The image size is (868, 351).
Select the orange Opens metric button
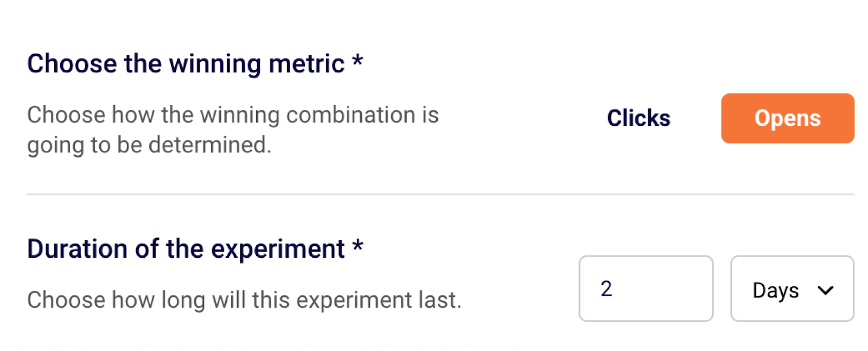(x=787, y=118)
